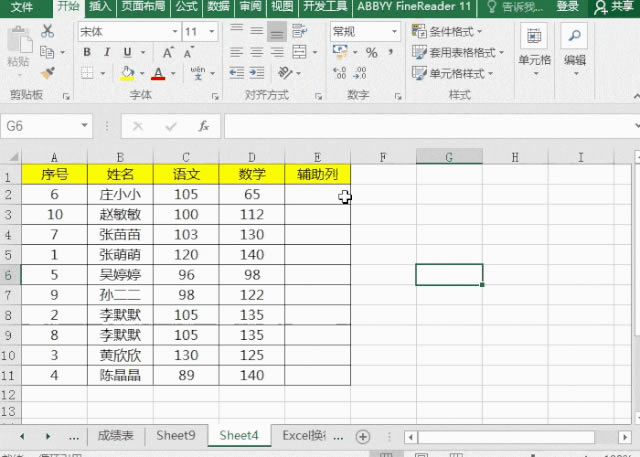Open font group dialog launcher
640x457 pixels.
pyautogui.click(x=215, y=97)
